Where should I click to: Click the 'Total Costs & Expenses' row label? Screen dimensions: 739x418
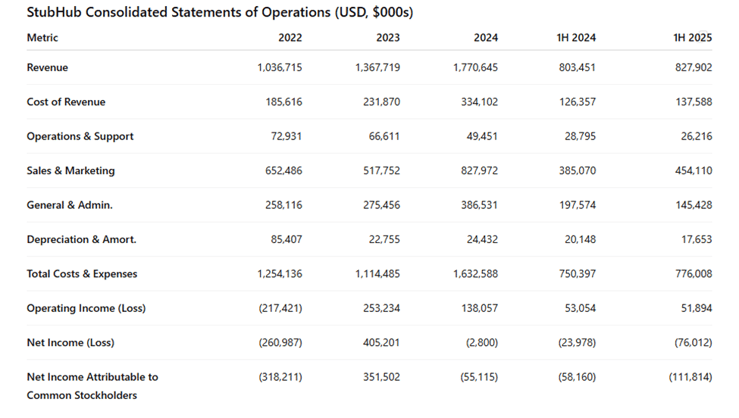(x=82, y=274)
